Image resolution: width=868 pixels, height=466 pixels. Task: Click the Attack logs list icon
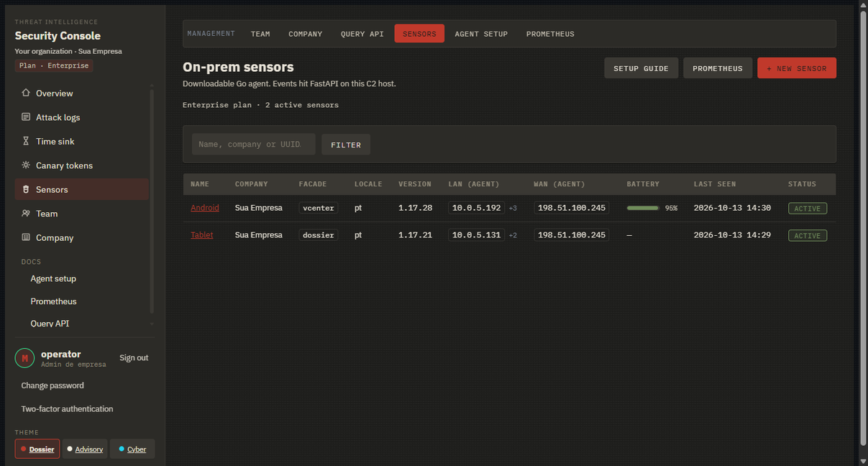tap(26, 117)
